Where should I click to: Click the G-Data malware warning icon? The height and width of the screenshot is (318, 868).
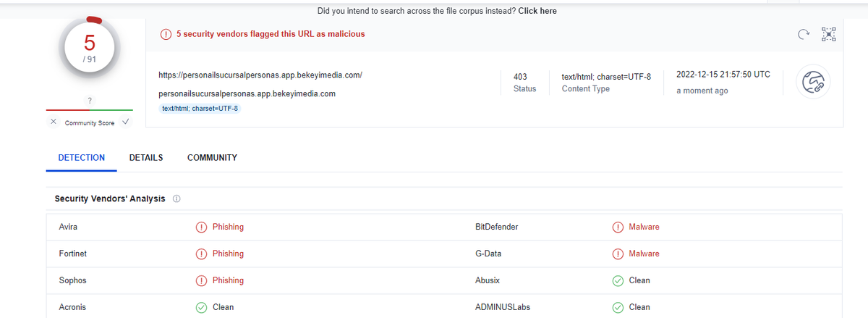tap(618, 254)
